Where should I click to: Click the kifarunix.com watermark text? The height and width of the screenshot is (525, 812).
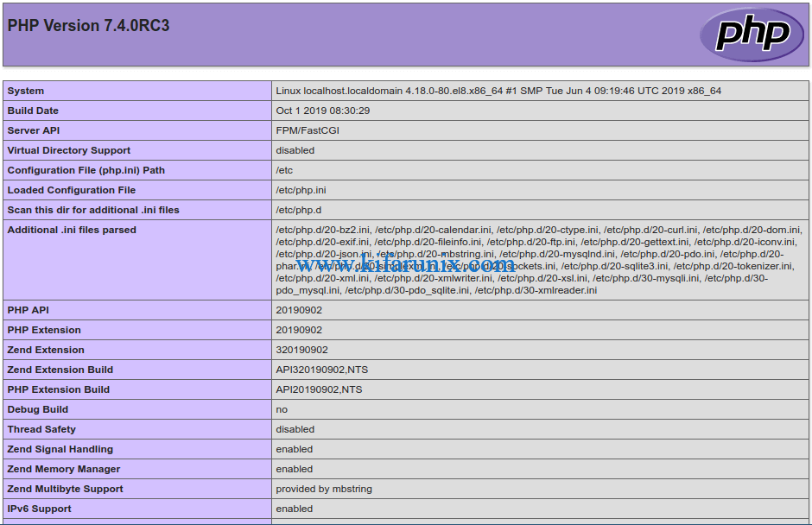tap(406, 264)
